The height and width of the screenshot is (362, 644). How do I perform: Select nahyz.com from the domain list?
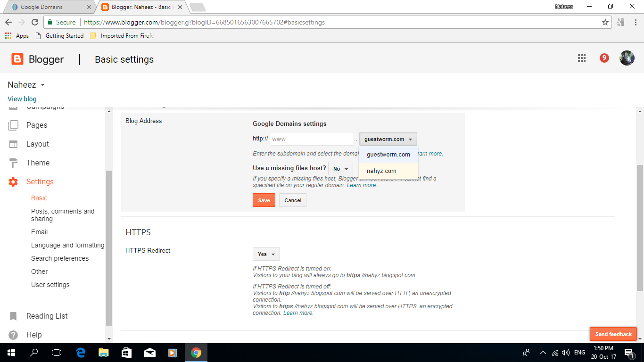388,171
